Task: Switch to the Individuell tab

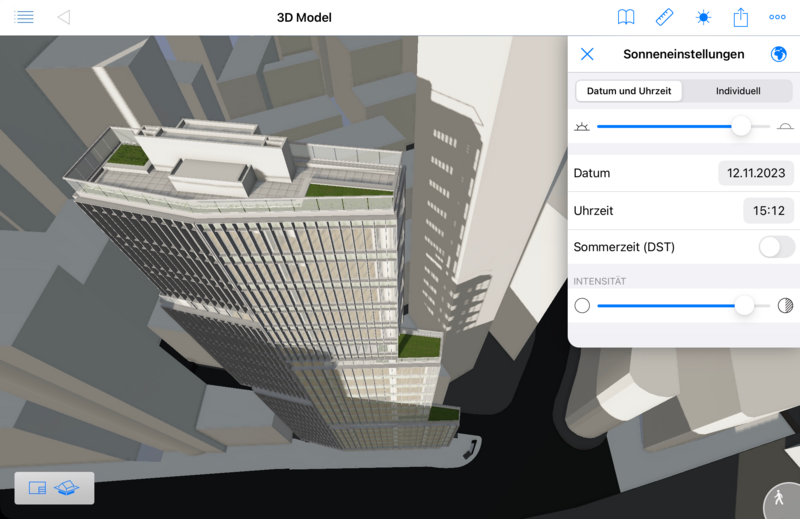Action: point(738,91)
